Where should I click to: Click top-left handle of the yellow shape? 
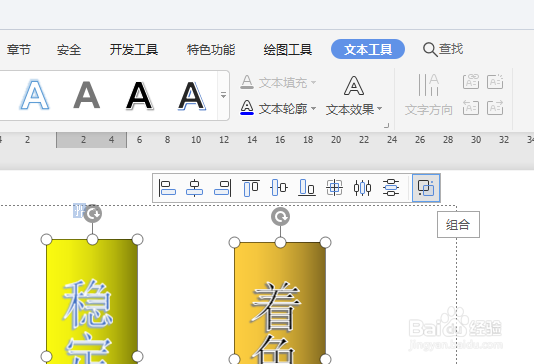46,239
